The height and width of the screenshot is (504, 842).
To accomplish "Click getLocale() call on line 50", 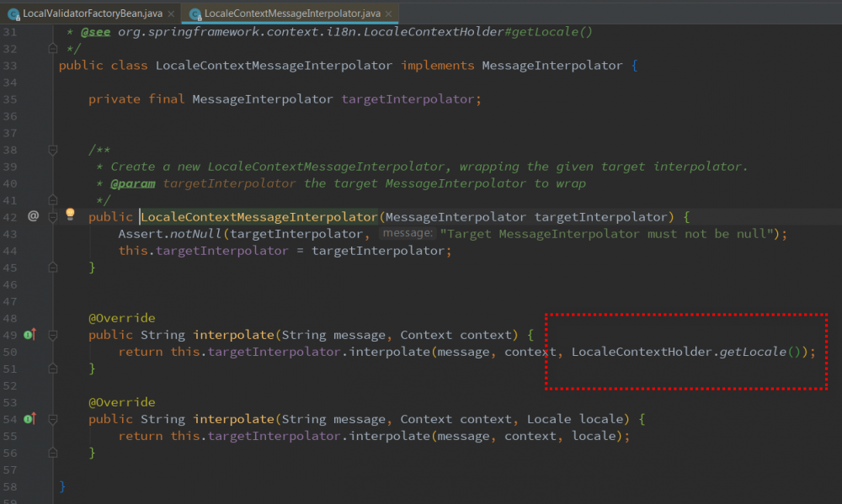I will 759,352.
